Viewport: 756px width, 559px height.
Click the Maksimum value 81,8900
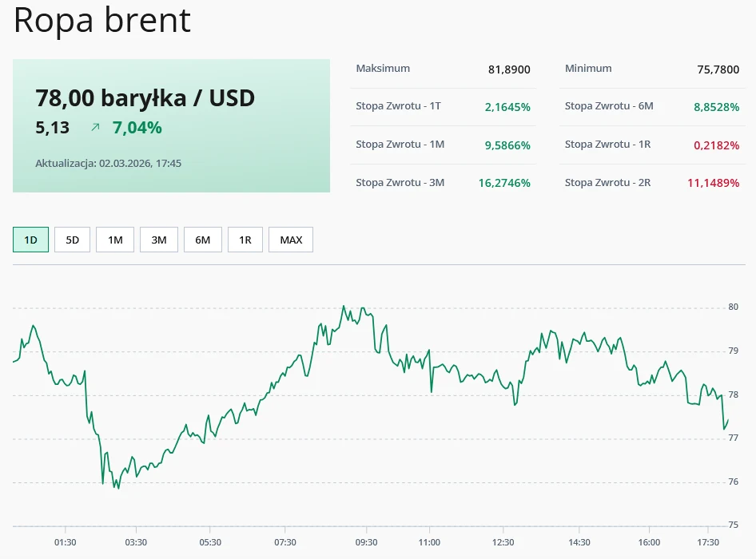pos(509,69)
